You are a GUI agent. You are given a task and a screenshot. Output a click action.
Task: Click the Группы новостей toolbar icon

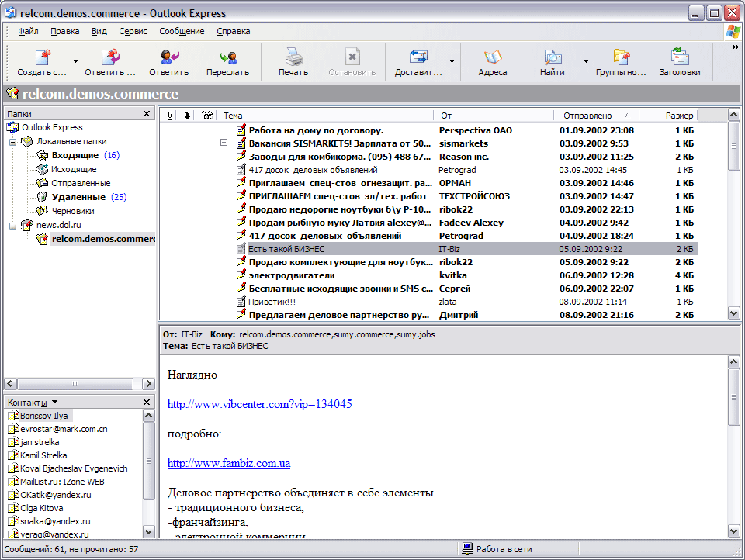click(x=621, y=57)
